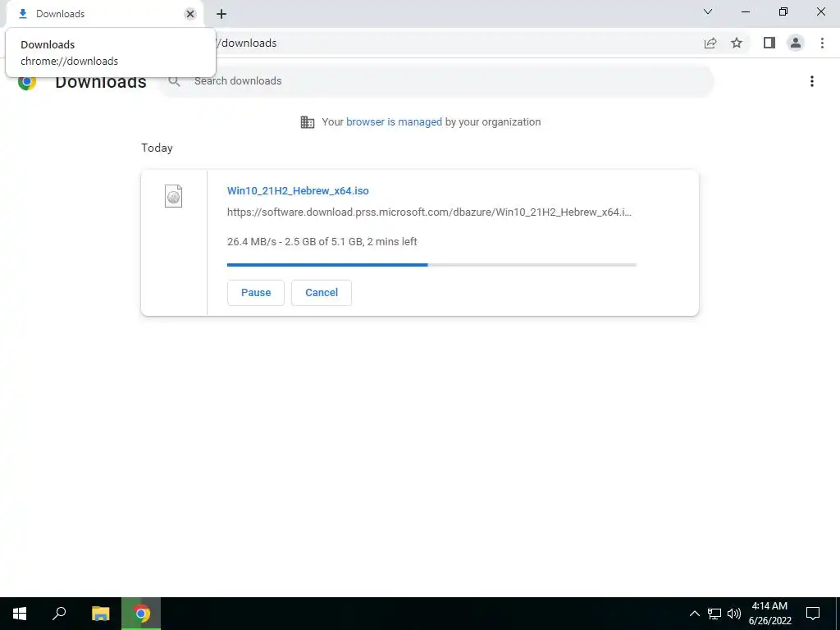Open the 'browser is managed' link
The width and height of the screenshot is (840, 630).
point(394,121)
